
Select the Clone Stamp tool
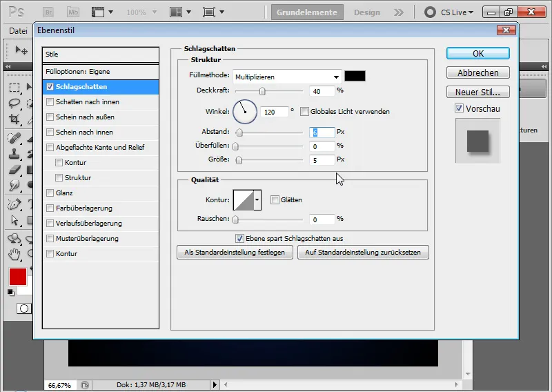[14, 154]
